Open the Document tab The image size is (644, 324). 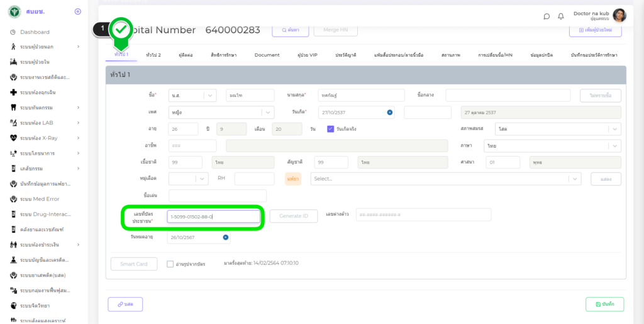point(267,55)
